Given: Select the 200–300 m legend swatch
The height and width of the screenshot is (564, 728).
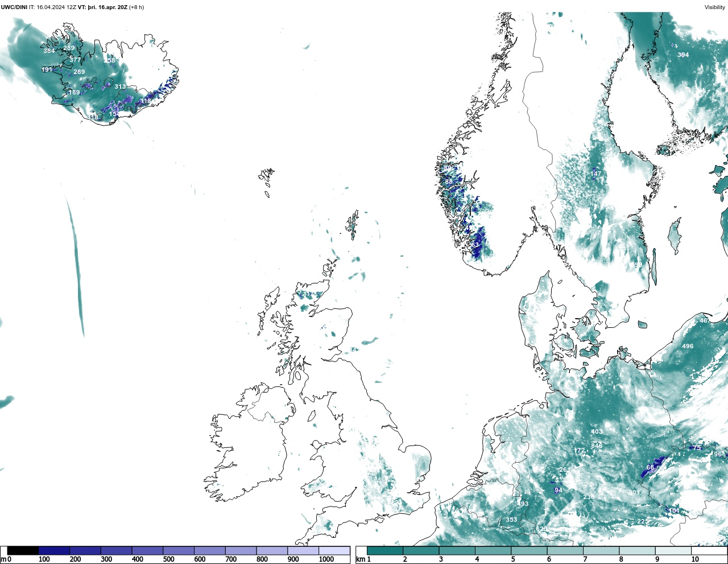Looking at the screenshot, I should pos(85,550).
